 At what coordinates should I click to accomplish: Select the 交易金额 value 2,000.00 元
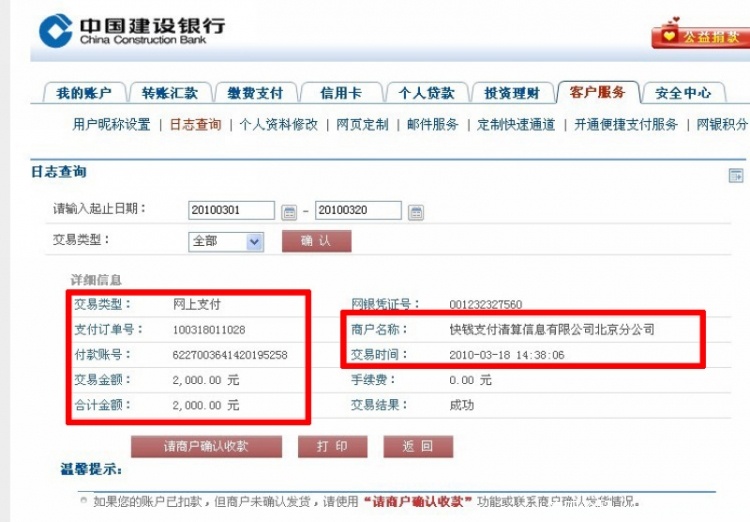206,380
